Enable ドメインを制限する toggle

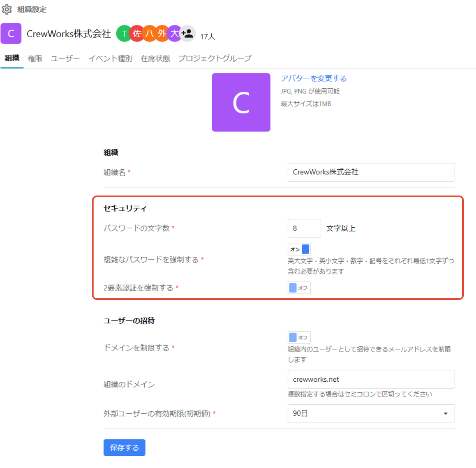(x=299, y=337)
